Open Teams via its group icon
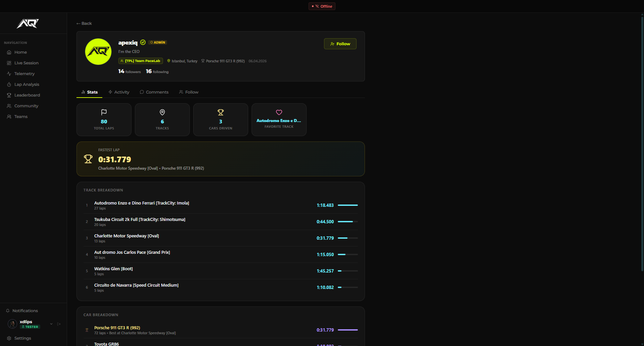644x346 pixels. click(x=9, y=117)
